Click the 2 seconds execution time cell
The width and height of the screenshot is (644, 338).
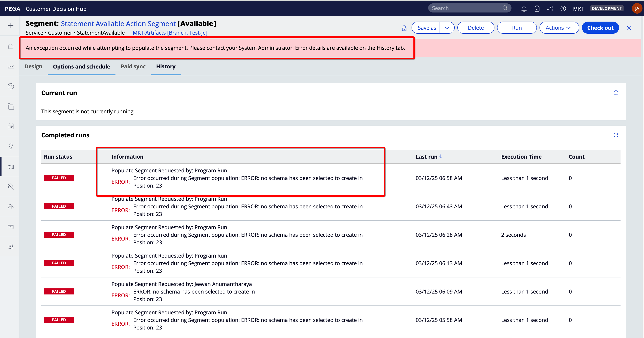tap(513, 235)
